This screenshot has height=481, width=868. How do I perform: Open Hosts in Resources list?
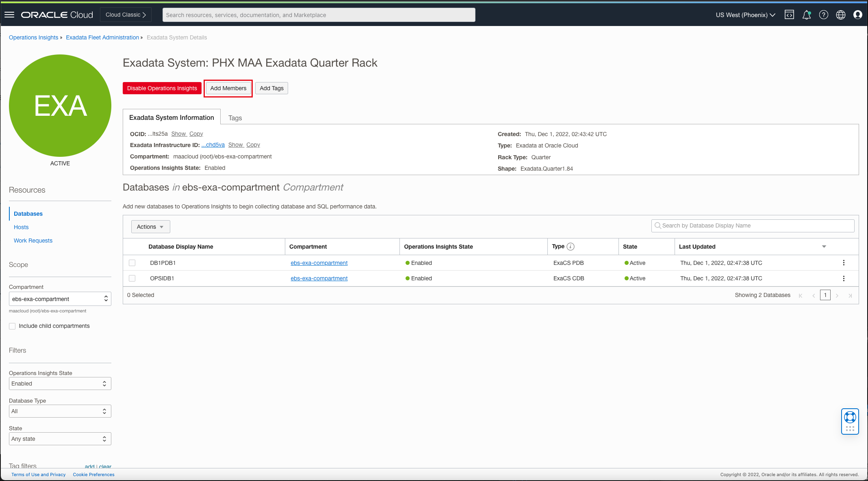pyautogui.click(x=21, y=227)
